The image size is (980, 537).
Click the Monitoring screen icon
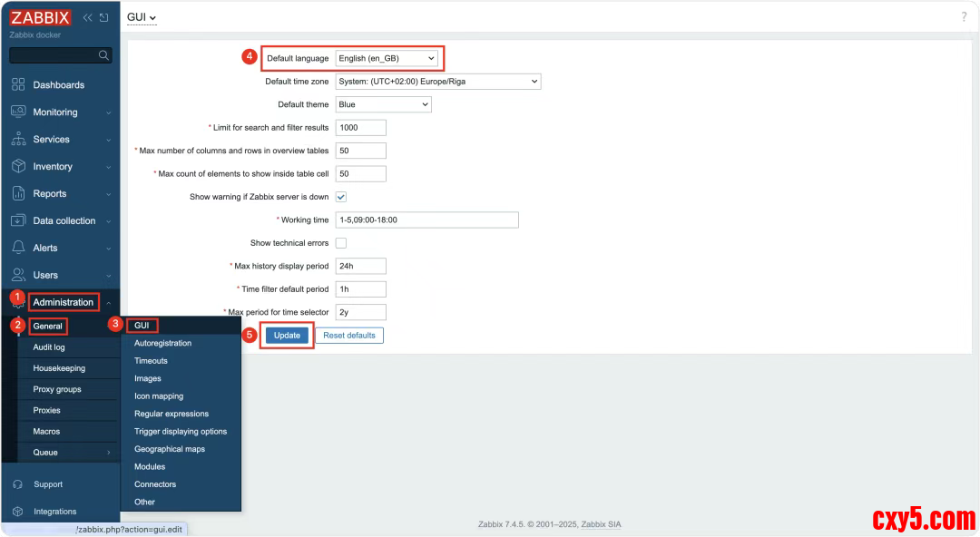pos(17,112)
